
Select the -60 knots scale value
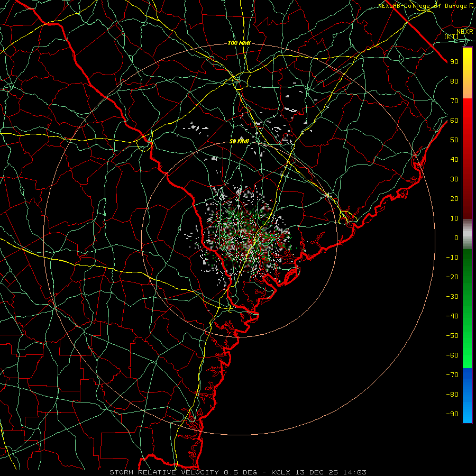pos(452,355)
